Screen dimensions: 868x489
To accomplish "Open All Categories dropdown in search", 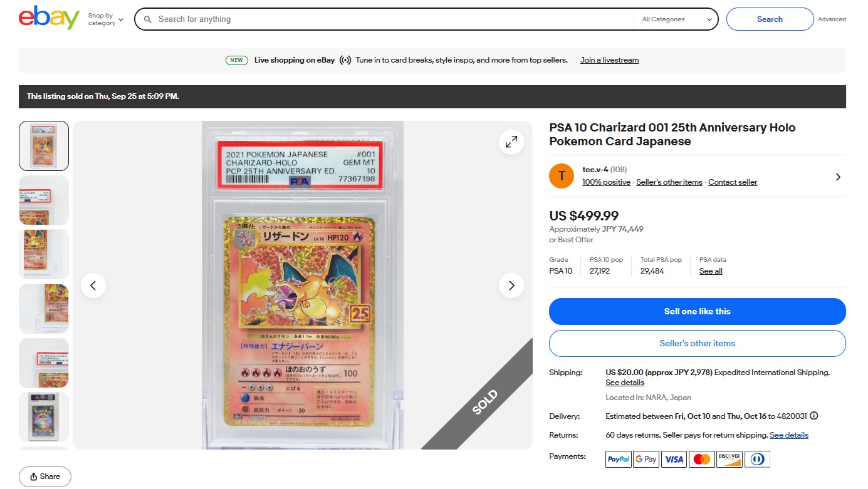I will pos(677,19).
